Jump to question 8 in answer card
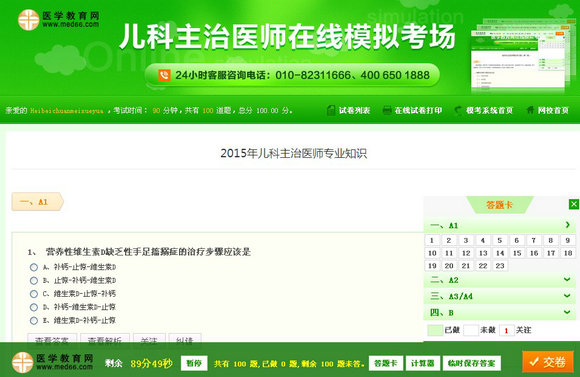Image resolution: width=580 pixels, height=377 pixels. point(551,240)
